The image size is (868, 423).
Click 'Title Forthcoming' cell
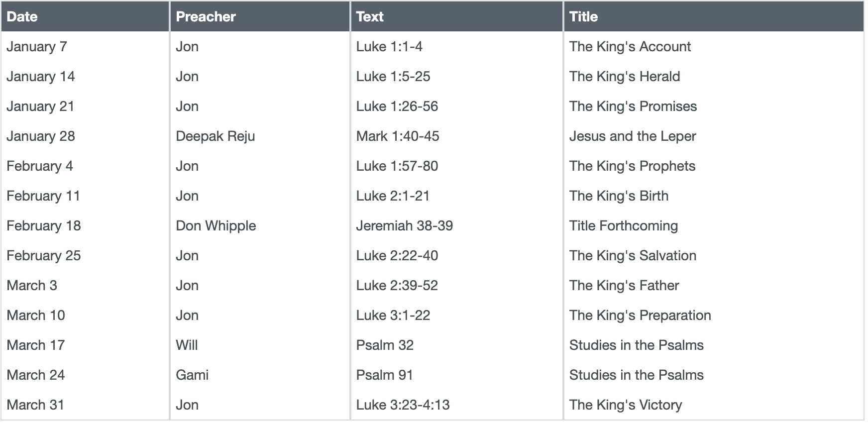pyautogui.click(x=623, y=225)
